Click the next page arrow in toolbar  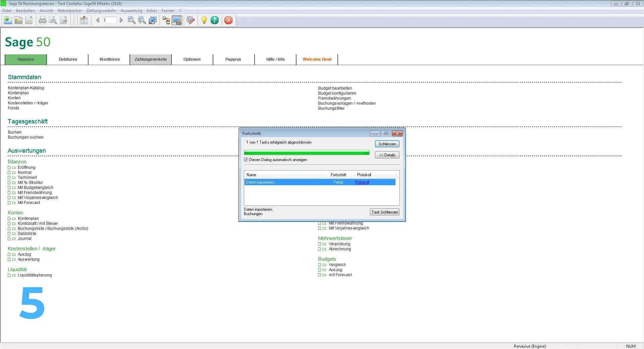[121, 20]
